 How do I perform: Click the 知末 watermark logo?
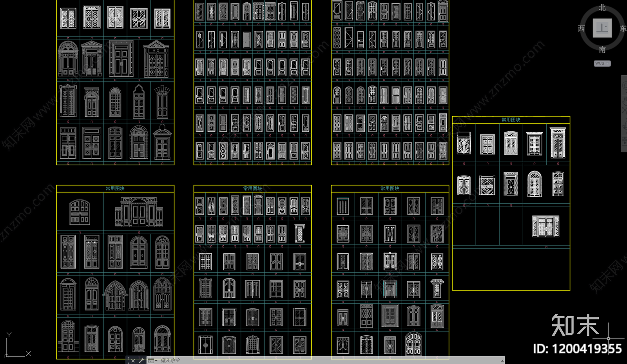click(x=575, y=325)
